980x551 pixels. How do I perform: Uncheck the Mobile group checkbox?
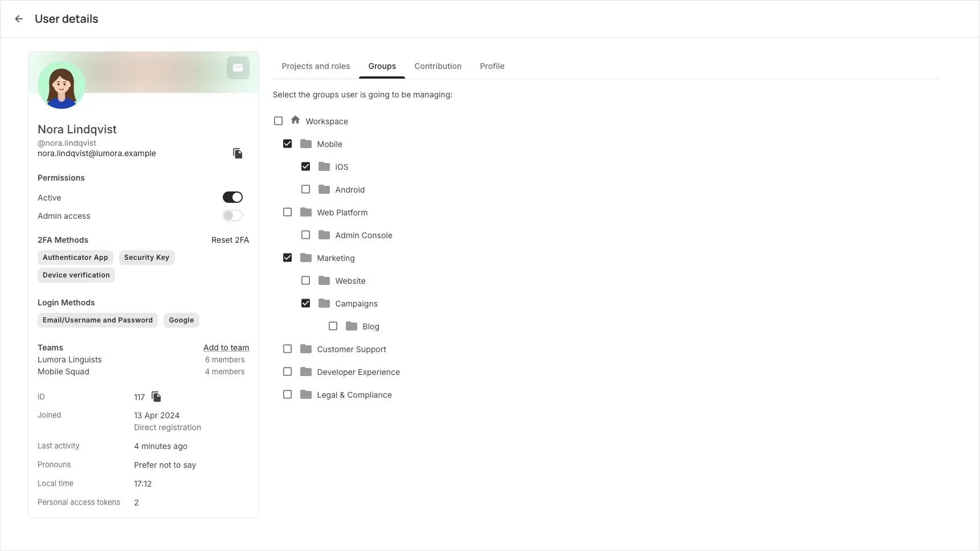(x=287, y=144)
